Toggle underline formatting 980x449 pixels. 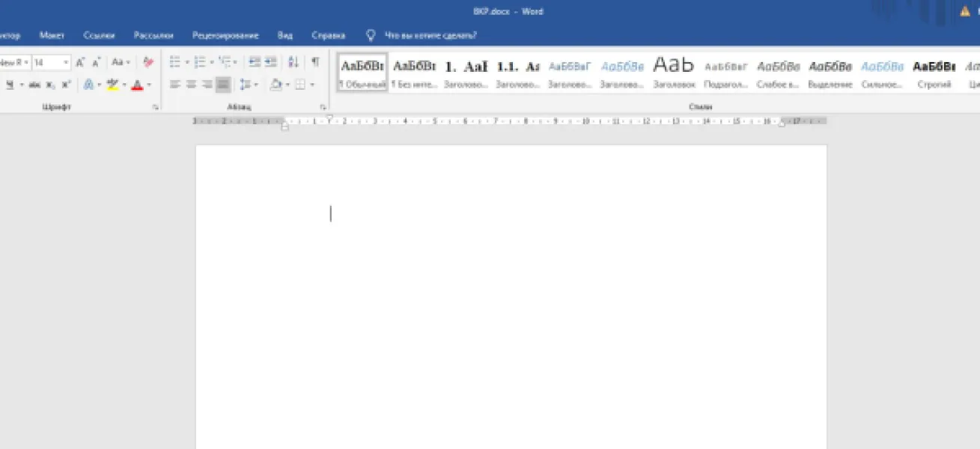click(10, 85)
